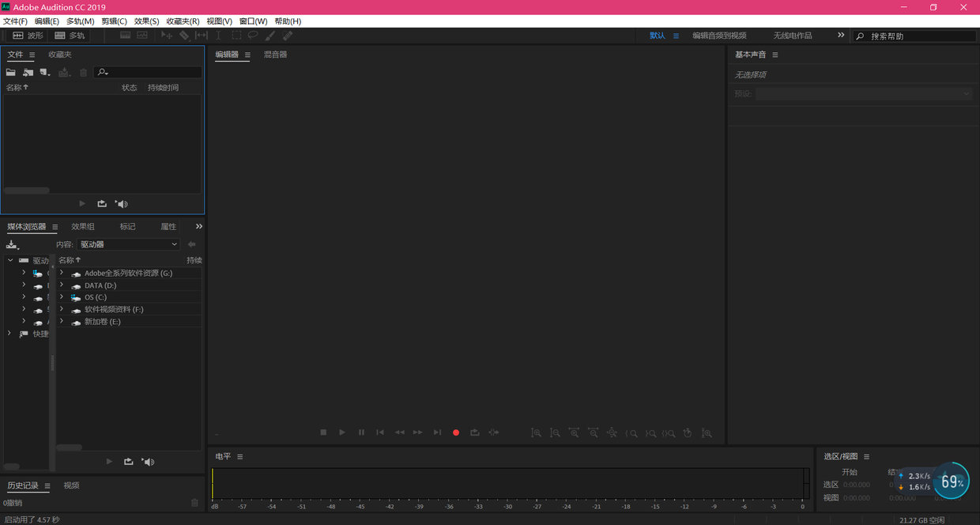Image resolution: width=980 pixels, height=525 pixels.
Task: Switch to Waveform (波形) view
Action: (28, 36)
